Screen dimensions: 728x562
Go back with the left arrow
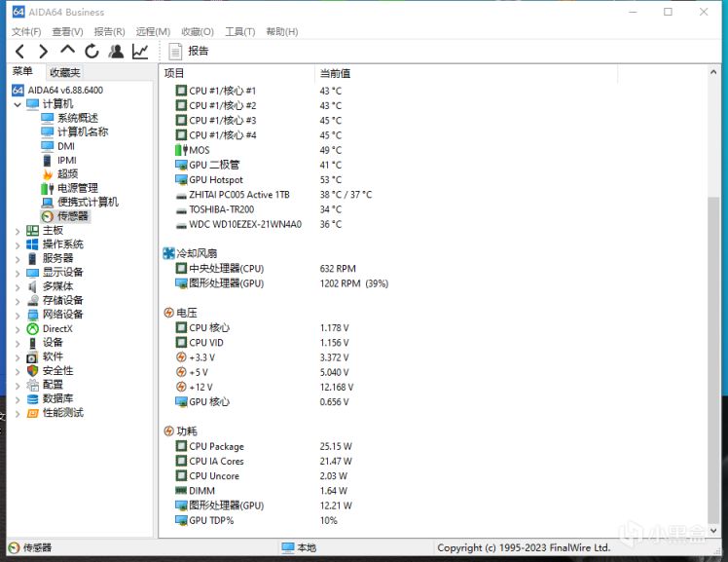tap(19, 51)
